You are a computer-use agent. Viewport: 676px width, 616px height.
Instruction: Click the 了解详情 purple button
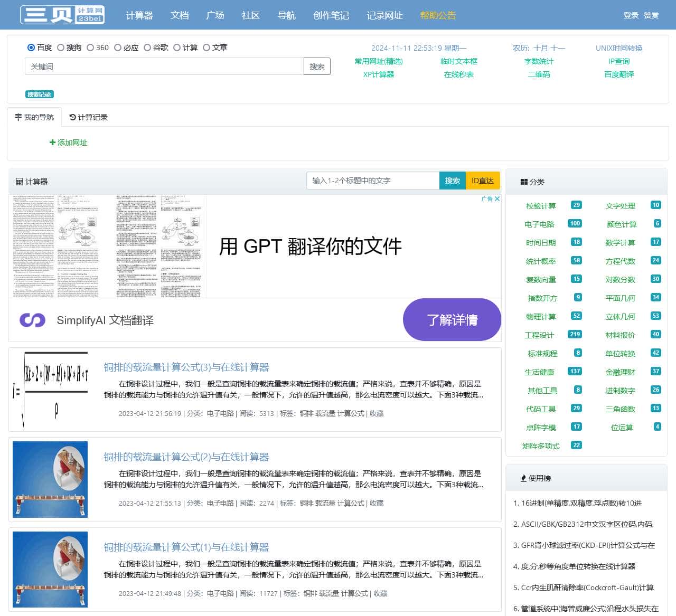click(x=452, y=320)
